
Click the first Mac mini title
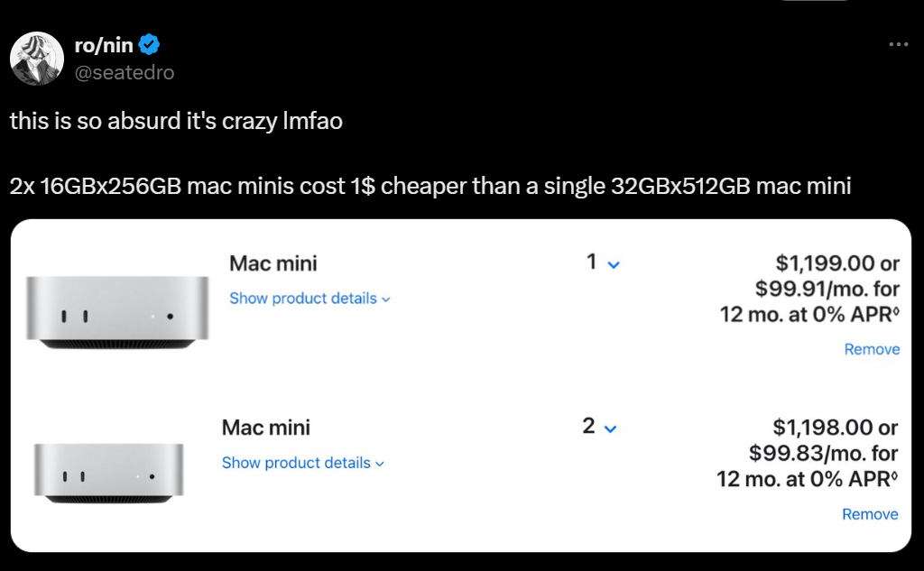[273, 263]
